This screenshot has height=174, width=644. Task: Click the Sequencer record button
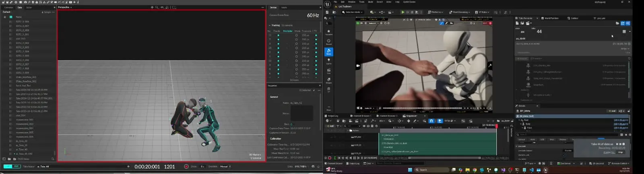[x=330, y=158]
